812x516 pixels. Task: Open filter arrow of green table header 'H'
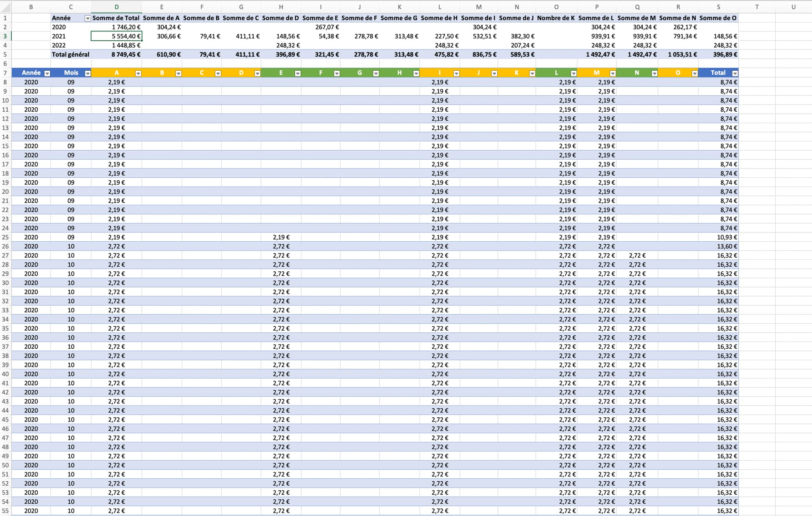(416, 74)
